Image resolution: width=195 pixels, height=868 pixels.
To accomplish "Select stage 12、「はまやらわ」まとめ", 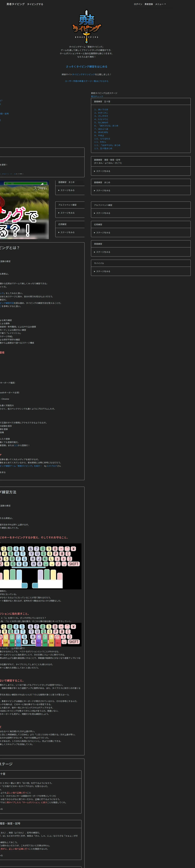I will pyautogui.click(x=107, y=145).
